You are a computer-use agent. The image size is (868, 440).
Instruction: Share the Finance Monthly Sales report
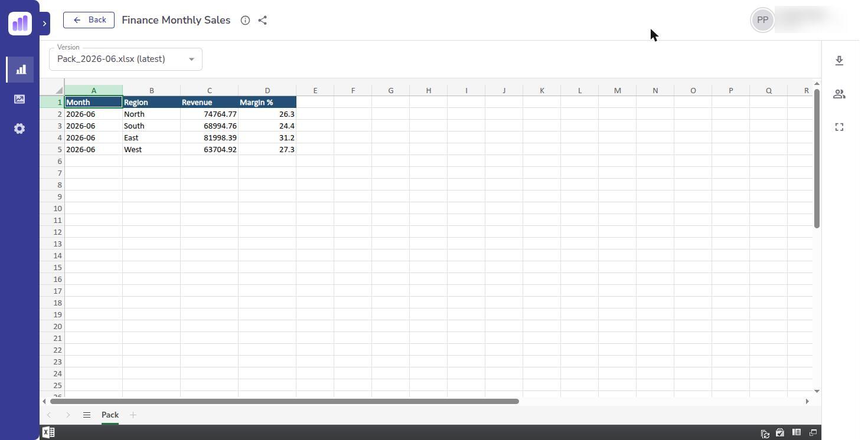point(263,20)
